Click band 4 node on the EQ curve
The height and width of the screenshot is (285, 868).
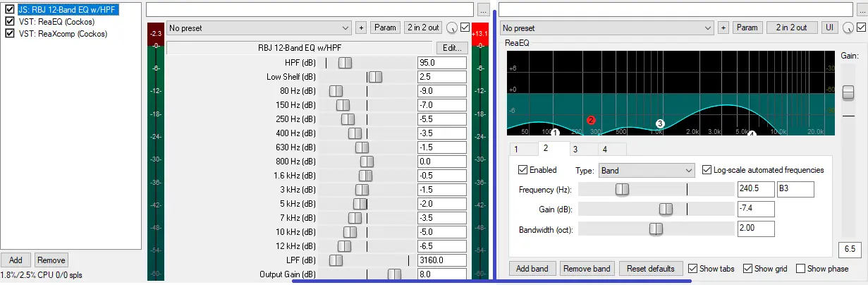point(751,134)
